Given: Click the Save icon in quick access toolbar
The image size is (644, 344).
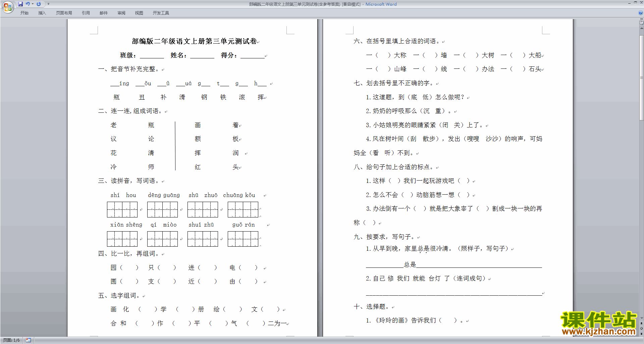Looking at the screenshot, I should pos(20,4).
